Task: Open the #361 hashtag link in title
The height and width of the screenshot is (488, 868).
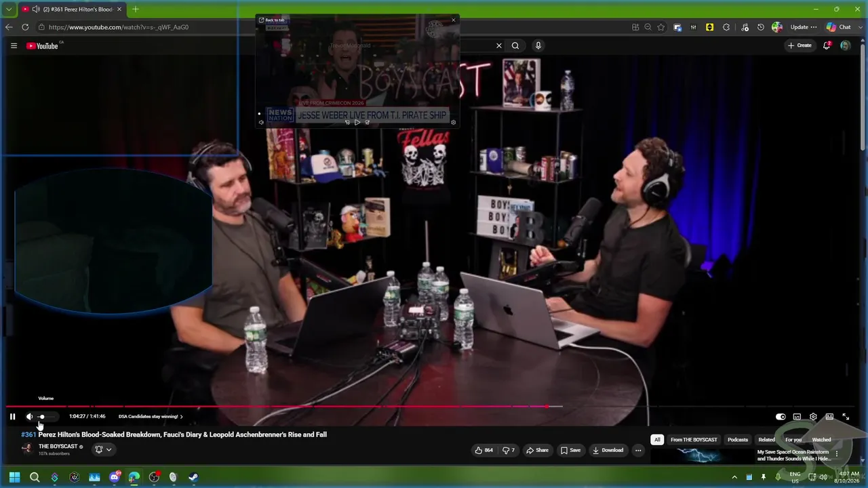Action: [x=28, y=434]
